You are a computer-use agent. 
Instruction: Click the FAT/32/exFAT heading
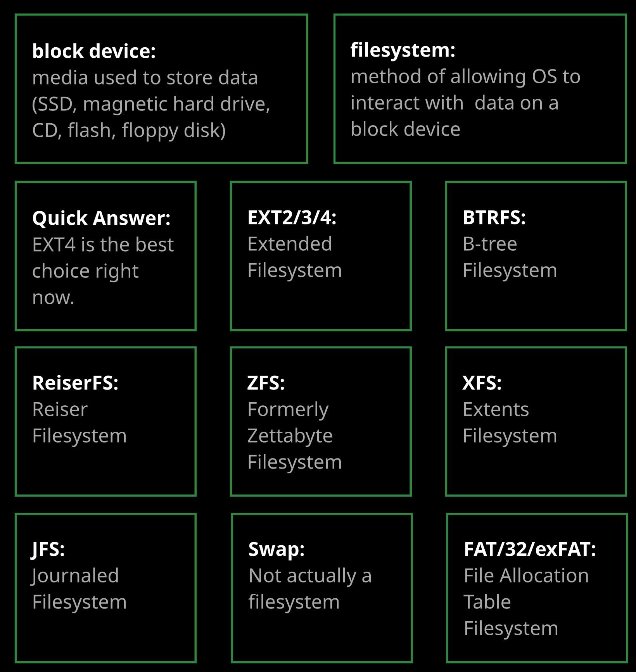coord(530,549)
